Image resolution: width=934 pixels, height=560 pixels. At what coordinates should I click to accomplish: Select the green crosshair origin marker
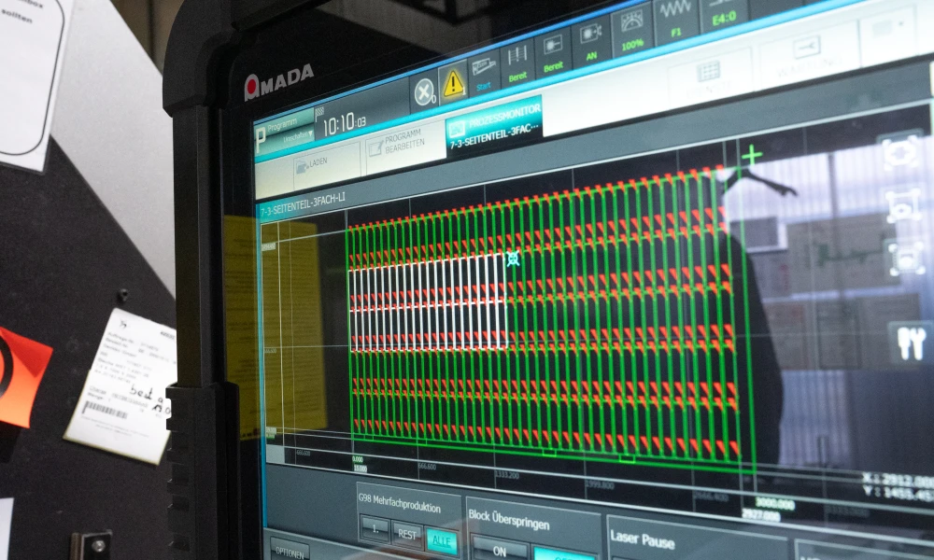752,156
